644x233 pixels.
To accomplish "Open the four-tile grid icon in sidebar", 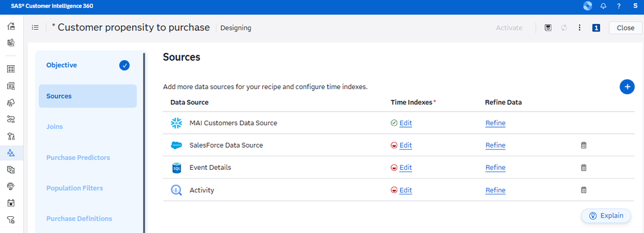I will pyautogui.click(x=11, y=69).
